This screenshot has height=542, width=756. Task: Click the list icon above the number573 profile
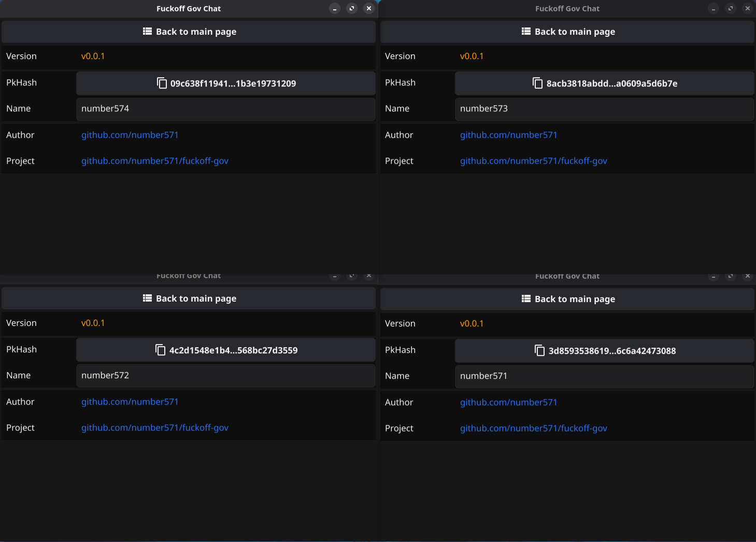point(526,32)
